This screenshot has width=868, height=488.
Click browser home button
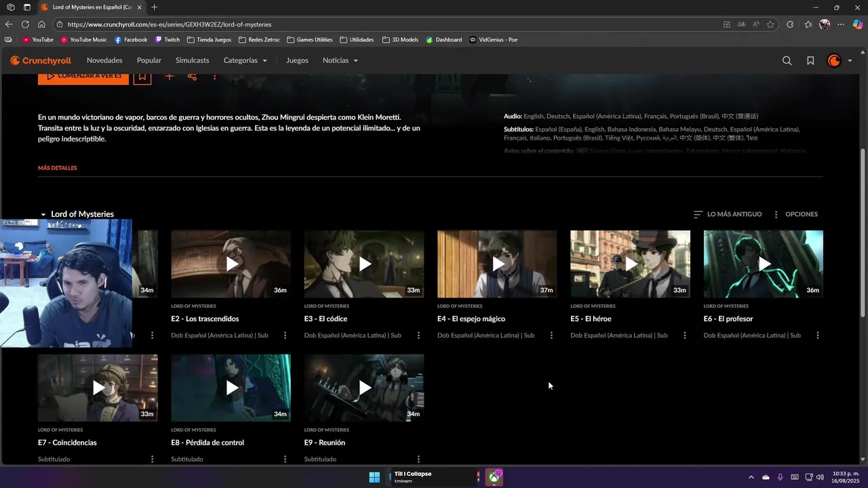pyautogui.click(x=41, y=24)
